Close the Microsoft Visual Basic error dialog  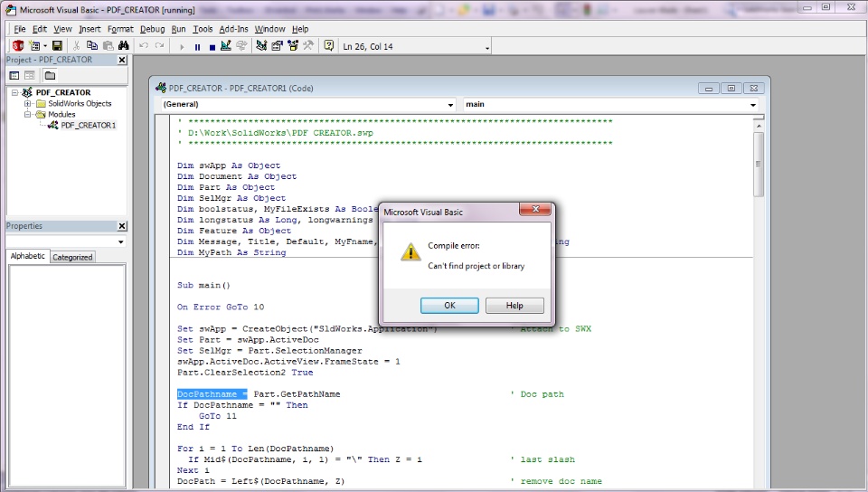pos(535,209)
